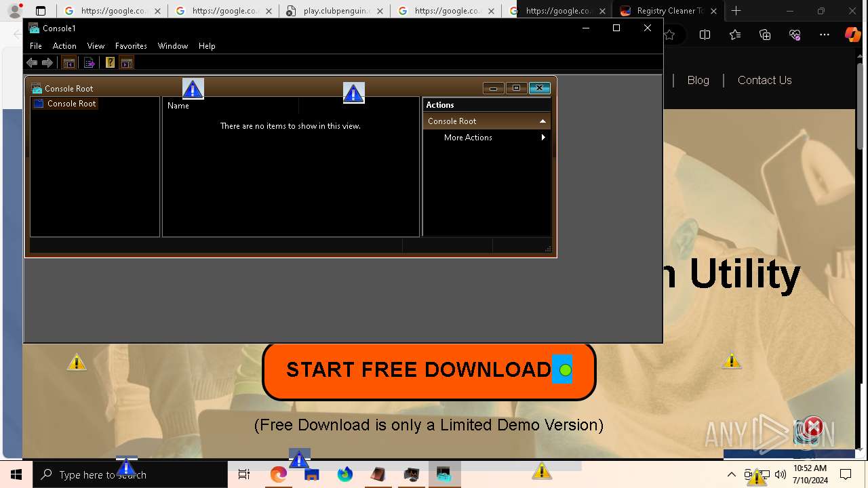Open the Edge Collections icon

coord(765,35)
